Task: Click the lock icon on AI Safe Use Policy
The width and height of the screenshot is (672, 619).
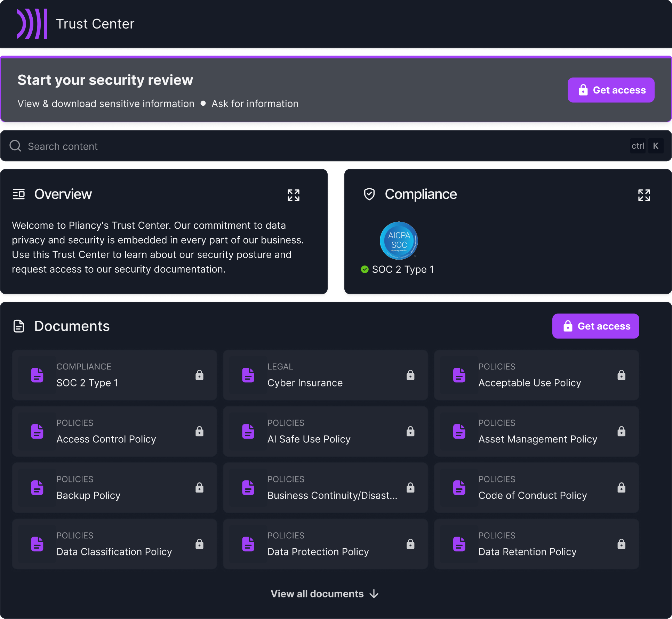Action: pyautogui.click(x=410, y=431)
